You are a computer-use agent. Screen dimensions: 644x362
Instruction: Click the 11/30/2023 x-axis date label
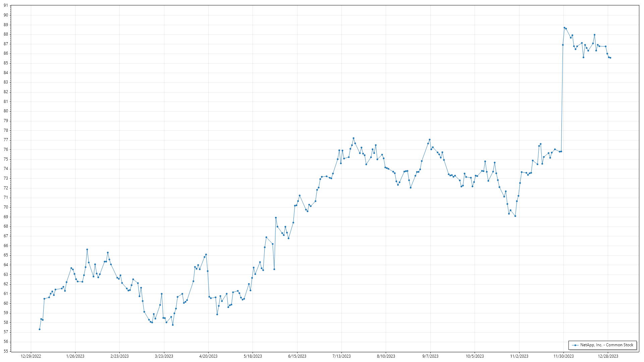(563, 356)
